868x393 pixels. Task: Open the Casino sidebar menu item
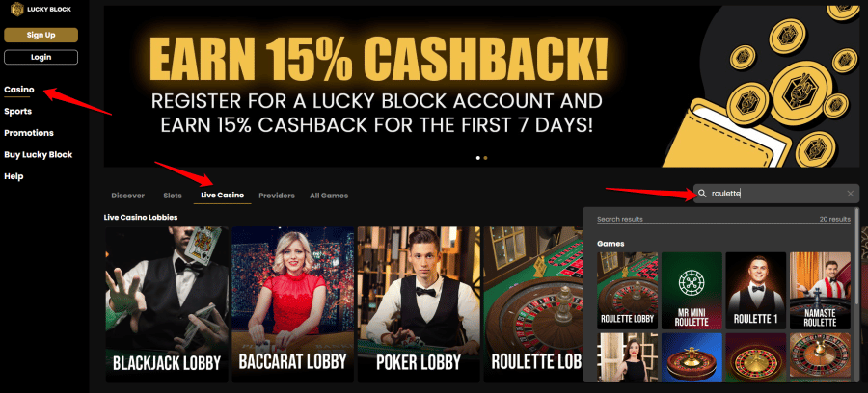19,90
